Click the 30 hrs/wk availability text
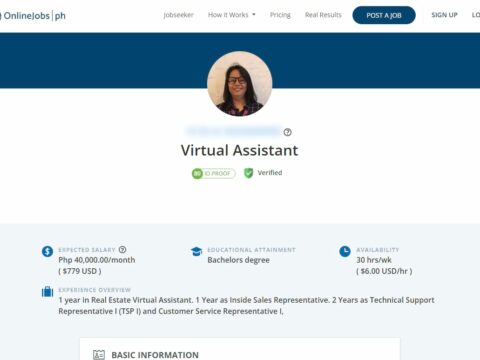Screen dimensions: 480x360 tap(374, 260)
